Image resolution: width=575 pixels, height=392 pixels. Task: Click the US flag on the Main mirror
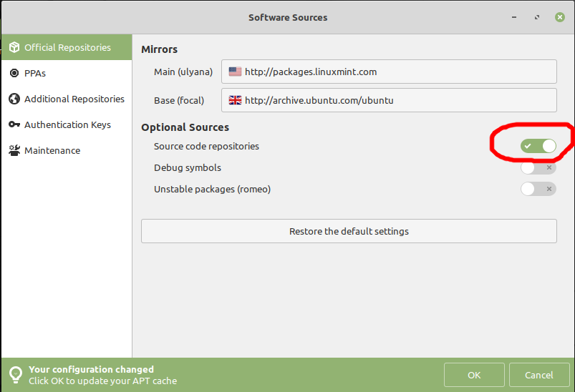(235, 72)
